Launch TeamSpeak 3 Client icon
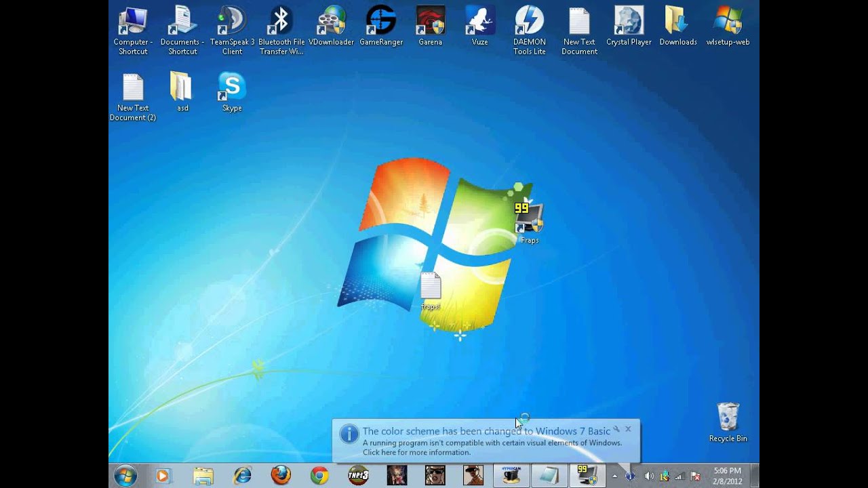868x488 pixels. 232,30
